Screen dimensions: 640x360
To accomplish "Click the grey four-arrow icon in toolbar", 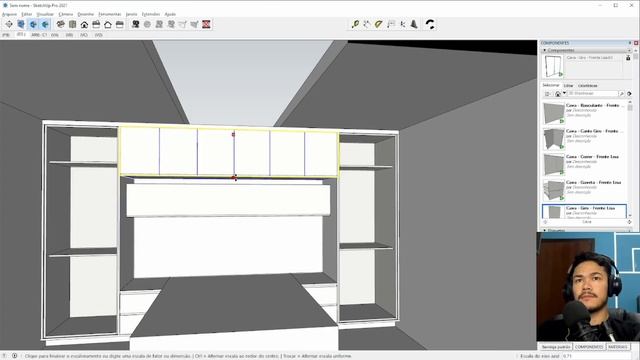I will 9,24.
